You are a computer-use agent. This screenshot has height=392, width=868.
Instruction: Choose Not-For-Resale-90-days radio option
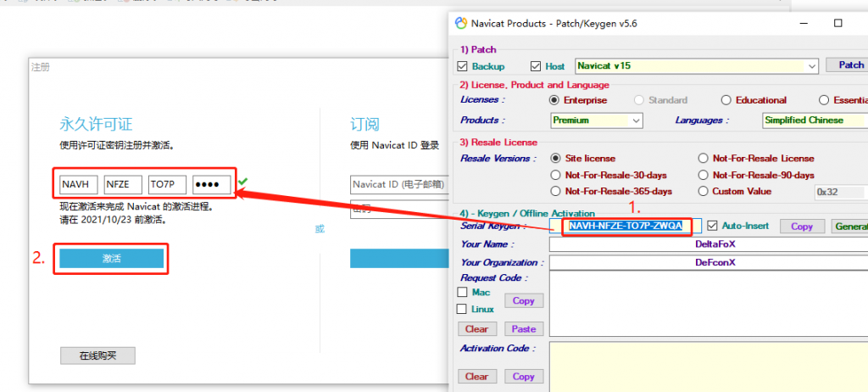pos(703,175)
